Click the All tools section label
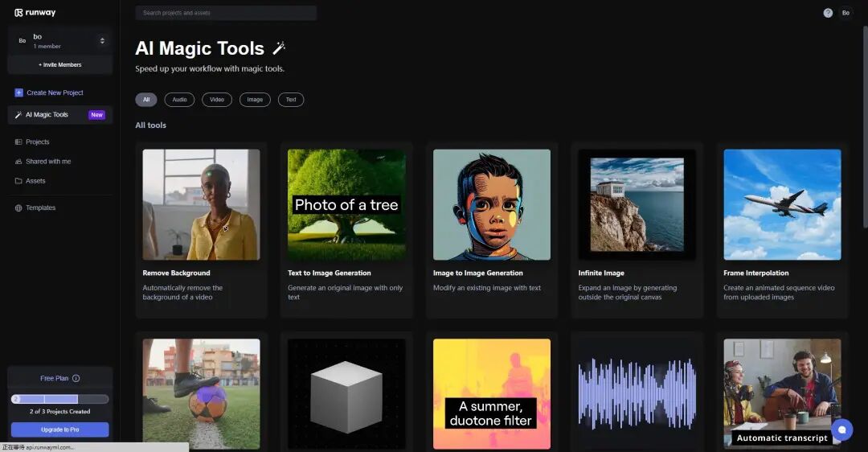This screenshot has height=452, width=868. (150, 125)
